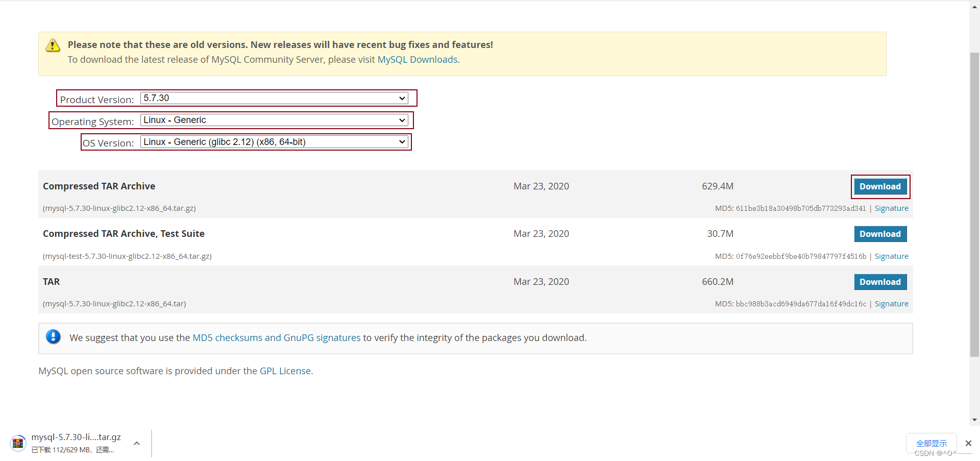Click the Compressed TAR Archive title text
The height and width of the screenshot is (461, 980).
point(99,186)
